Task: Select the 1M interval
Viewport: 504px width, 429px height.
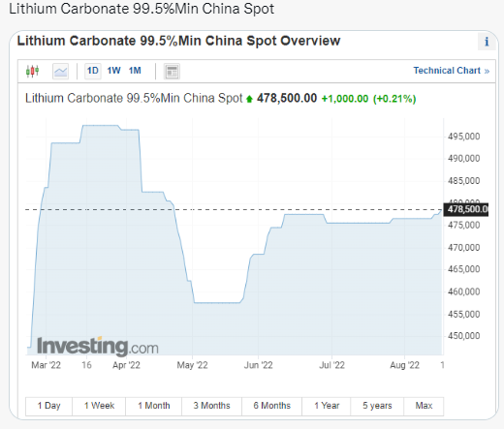Action: tap(135, 71)
